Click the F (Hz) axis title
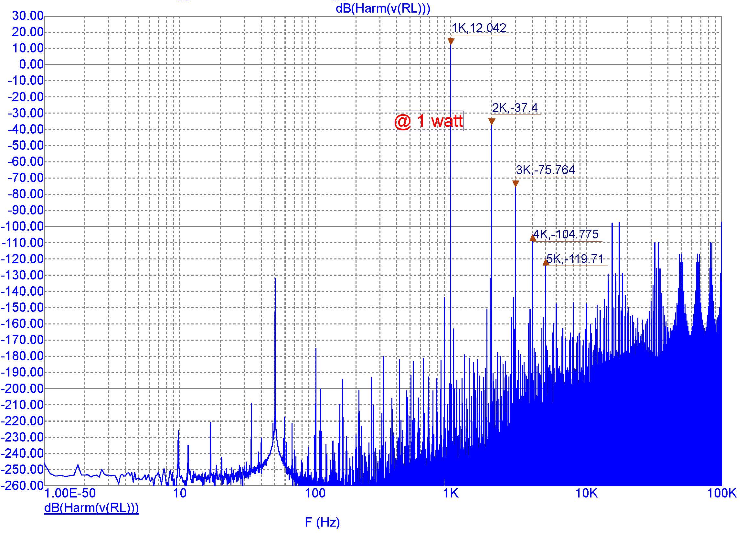Screen dimensions: 756x535 [322, 522]
